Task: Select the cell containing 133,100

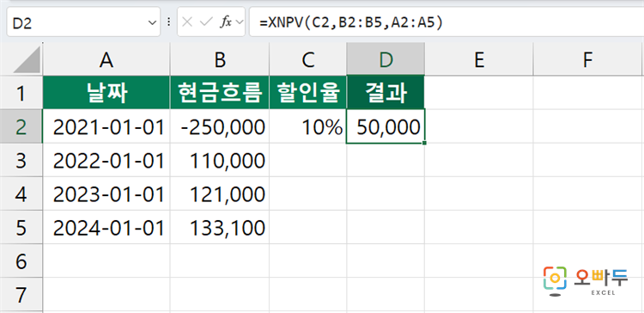Action: (x=220, y=228)
